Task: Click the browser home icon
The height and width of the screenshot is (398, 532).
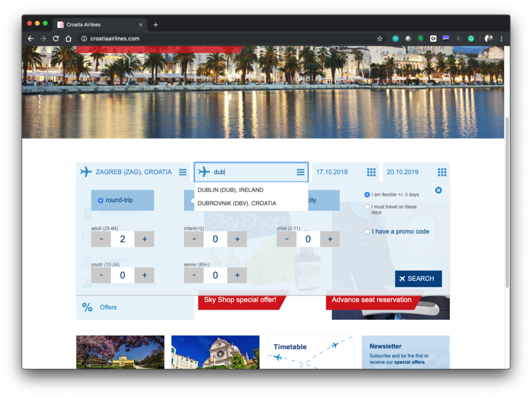Action: 69,38
